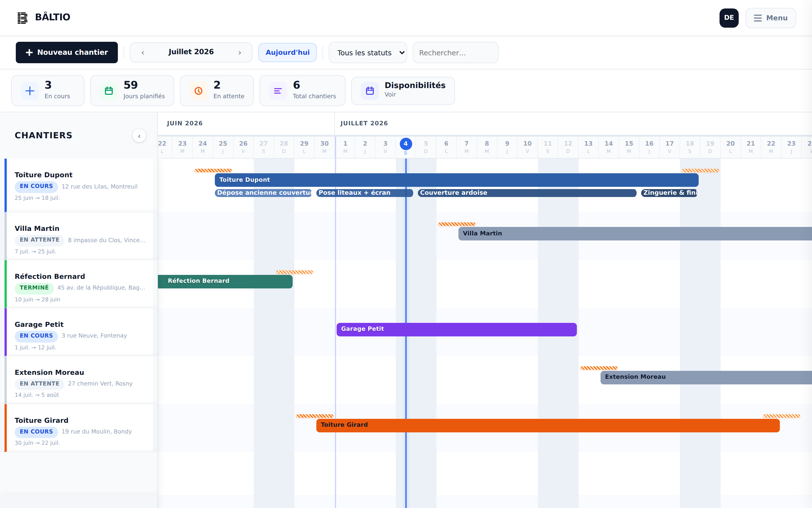
Task: Click the Total chantiers stat card
Action: coord(302,91)
